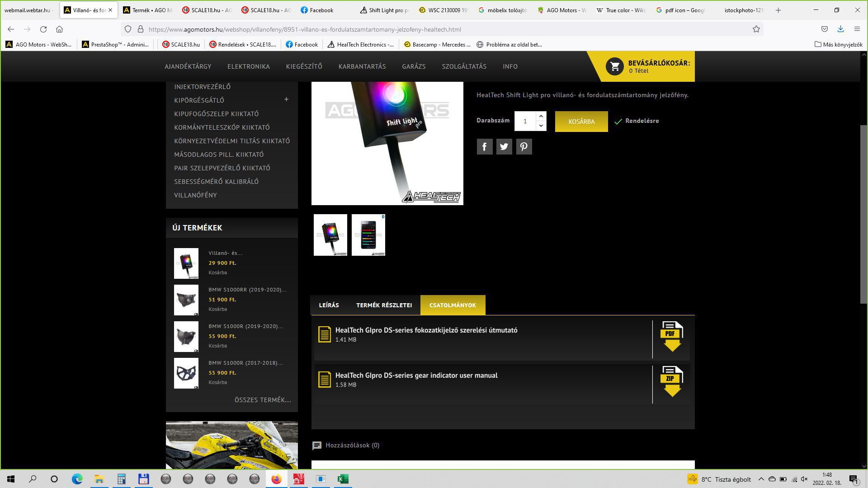This screenshot has width=868, height=488.
Task: Share product via Pinterest icon
Action: 524,146
